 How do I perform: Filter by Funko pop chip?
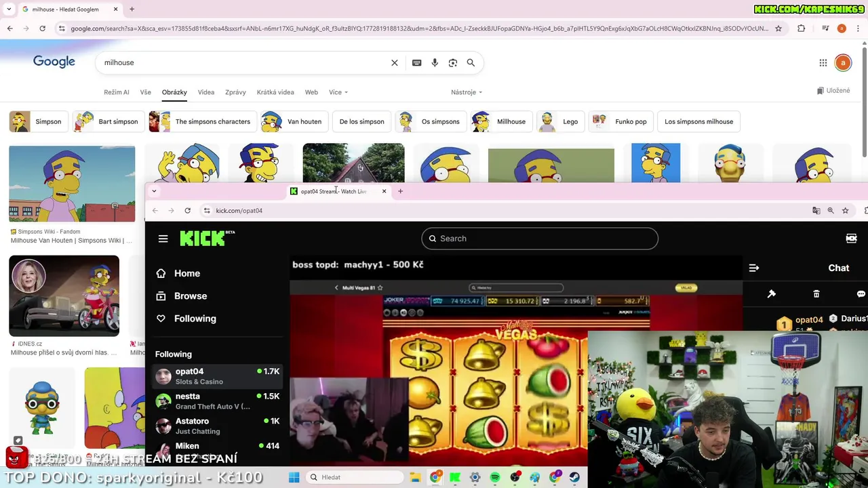(620, 122)
